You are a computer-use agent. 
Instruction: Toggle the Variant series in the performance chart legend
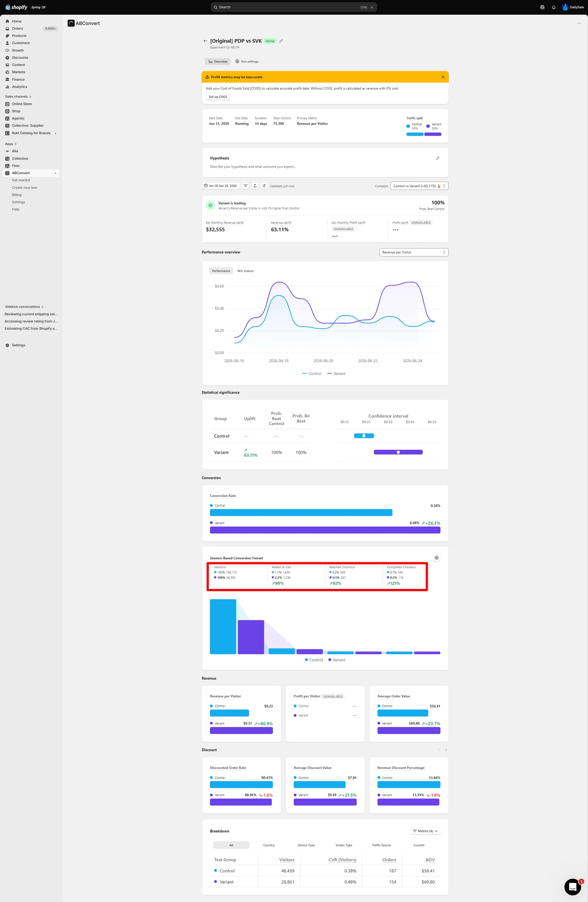tap(336, 374)
